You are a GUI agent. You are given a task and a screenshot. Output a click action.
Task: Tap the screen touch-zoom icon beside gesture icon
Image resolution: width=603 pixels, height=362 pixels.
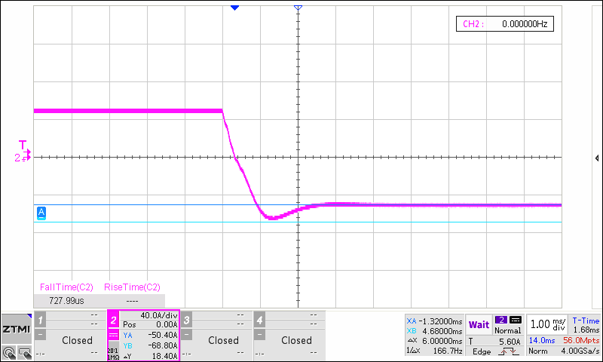[24, 352]
